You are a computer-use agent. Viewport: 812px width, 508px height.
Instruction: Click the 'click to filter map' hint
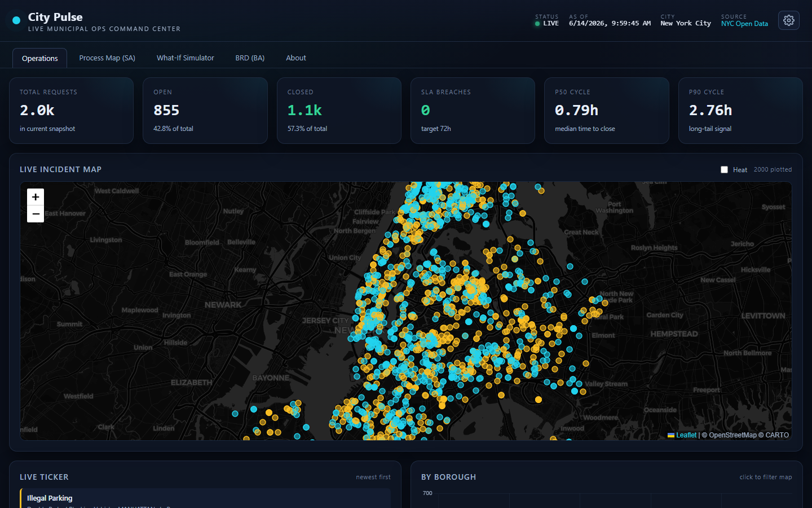(x=766, y=477)
